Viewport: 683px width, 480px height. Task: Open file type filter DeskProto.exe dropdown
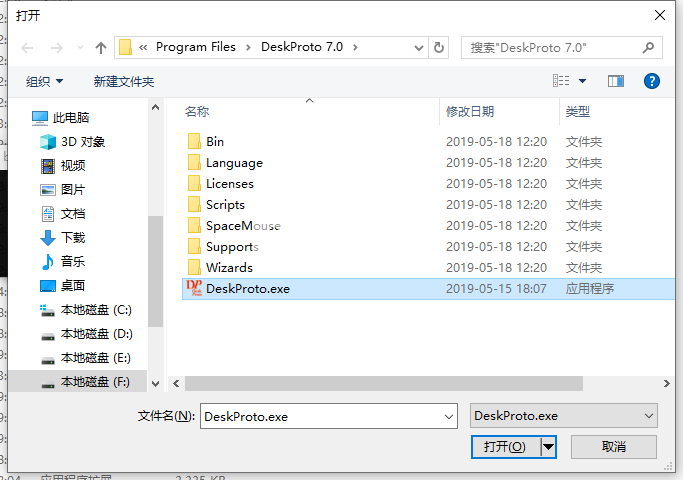(x=564, y=416)
